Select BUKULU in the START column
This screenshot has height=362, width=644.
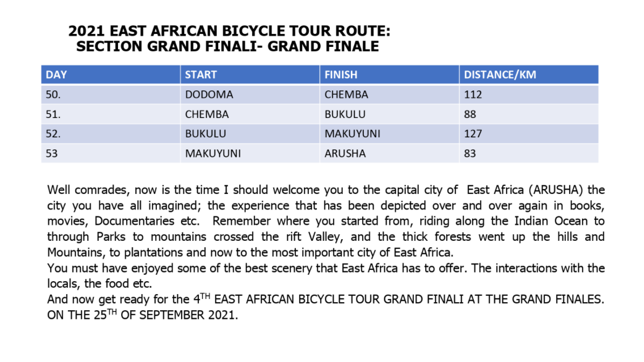coord(205,134)
